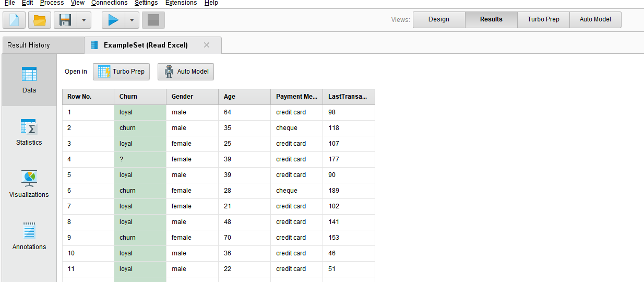Show the Statistics view in sidebar
The width and height of the screenshot is (644, 282).
pos(29,132)
